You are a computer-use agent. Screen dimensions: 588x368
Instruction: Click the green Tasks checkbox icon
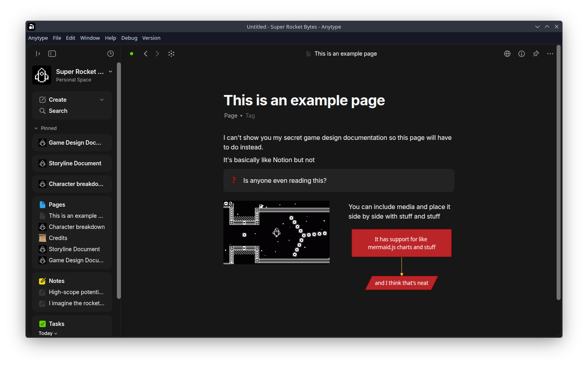coord(42,323)
